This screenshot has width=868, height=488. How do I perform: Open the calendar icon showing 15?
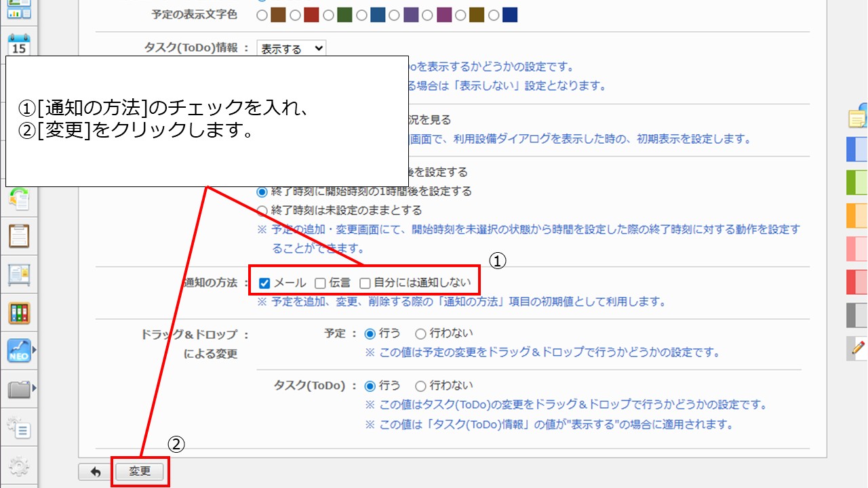(19, 45)
